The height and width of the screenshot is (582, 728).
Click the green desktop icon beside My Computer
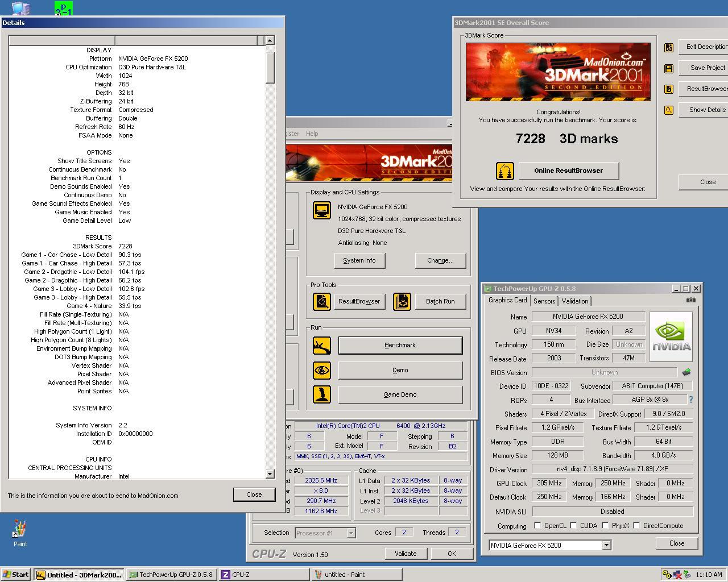pos(63,9)
